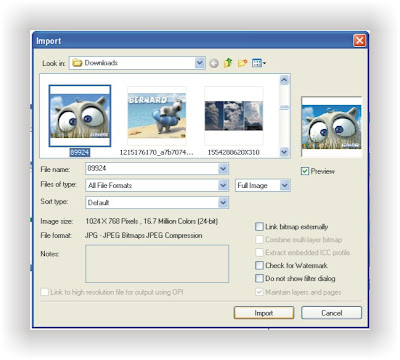Screen dimensions: 400x360
Task: Click the 89924 file name label
Action: [79, 152]
